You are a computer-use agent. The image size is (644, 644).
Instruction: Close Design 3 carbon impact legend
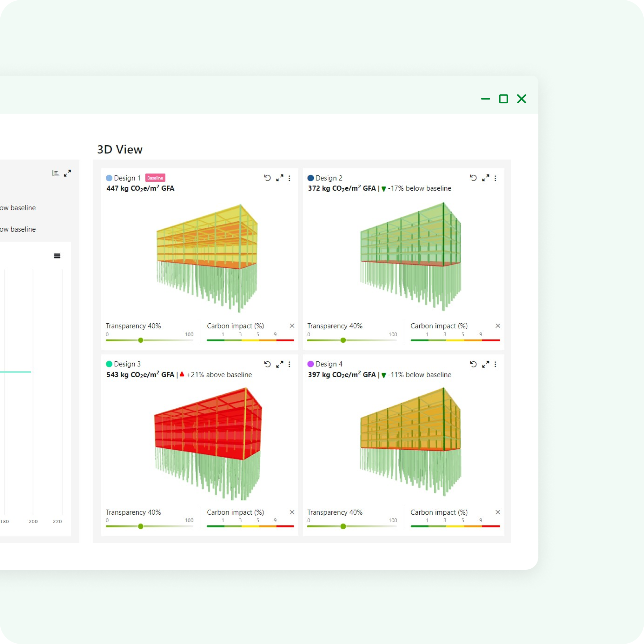(292, 512)
